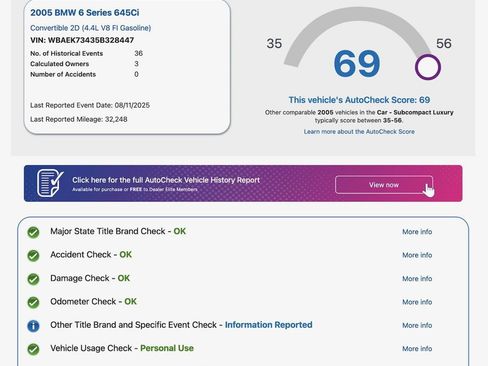Click the Car - Subcompact Luxury comparison text
The image size is (488, 366).
click(x=415, y=112)
